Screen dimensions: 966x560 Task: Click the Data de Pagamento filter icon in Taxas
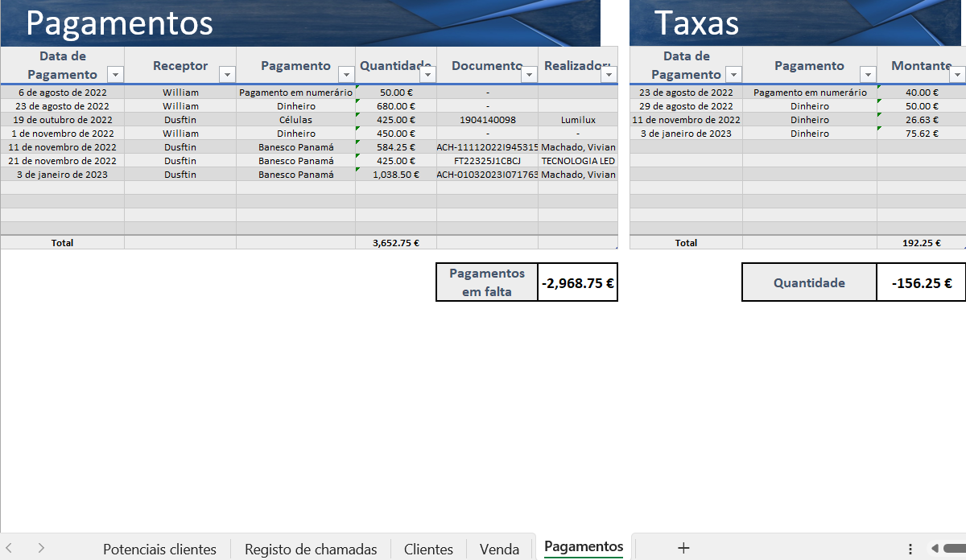[733, 73]
